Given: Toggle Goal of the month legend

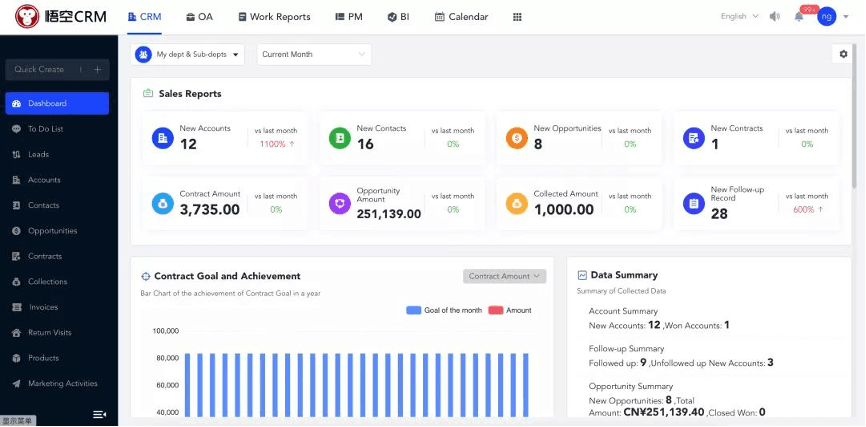Looking at the screenshot, I should click(x=444, y=310).
